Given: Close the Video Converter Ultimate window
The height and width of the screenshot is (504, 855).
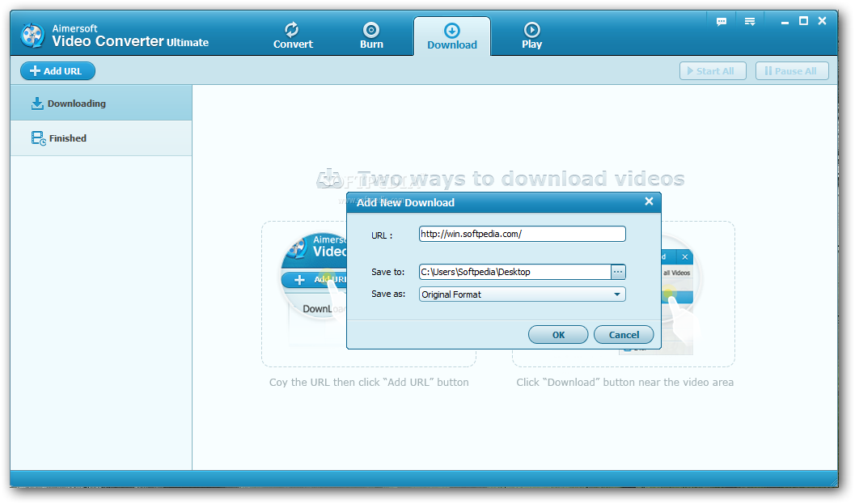Looking at the screenshot, I should (x=823, y=21).
